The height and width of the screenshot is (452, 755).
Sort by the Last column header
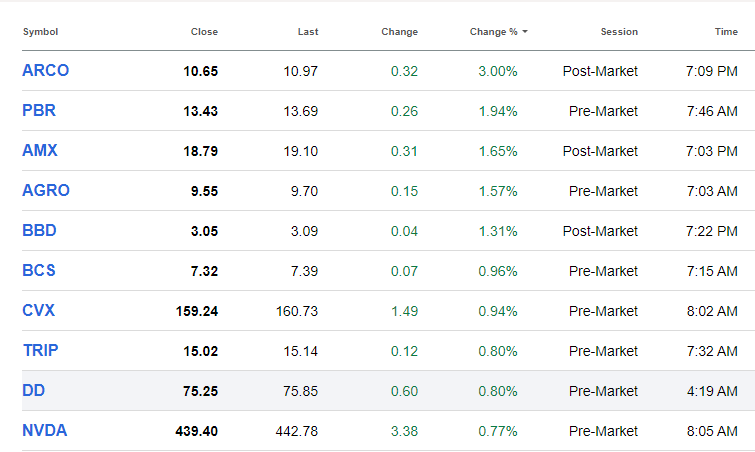tap(308, 32)
